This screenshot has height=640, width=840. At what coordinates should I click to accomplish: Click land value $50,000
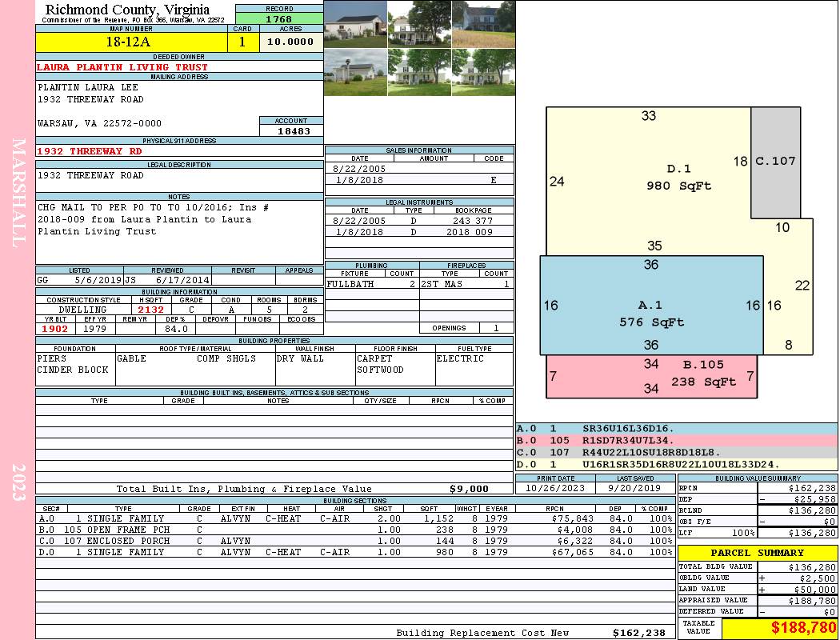pos(814,590)
